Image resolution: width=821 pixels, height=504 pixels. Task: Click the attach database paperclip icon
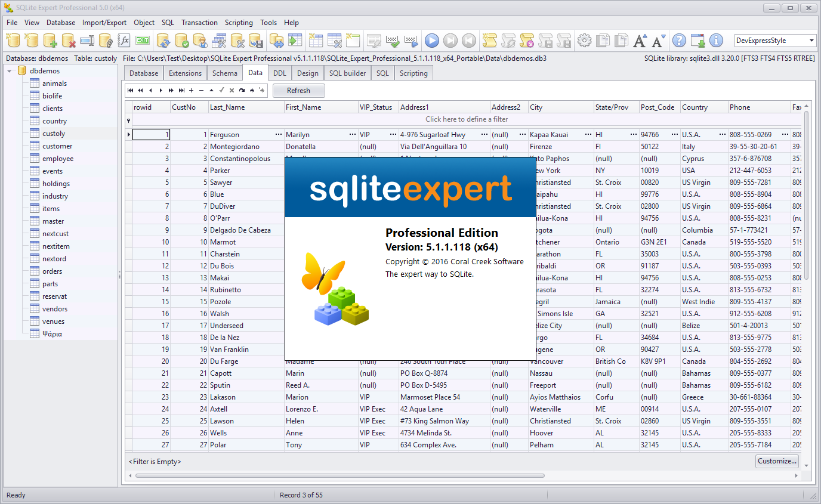pos(106,41)
